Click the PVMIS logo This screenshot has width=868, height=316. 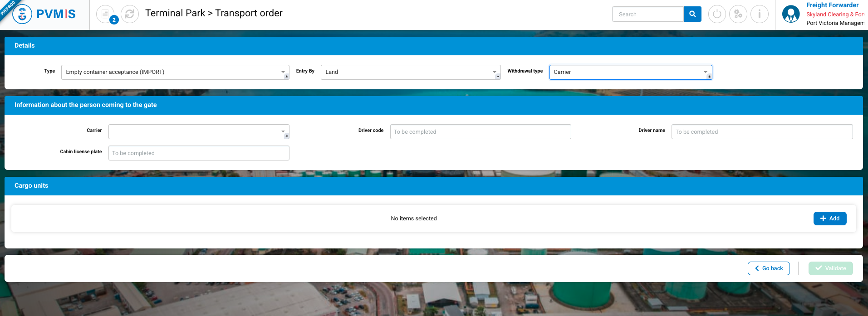pyautogui.click(x=44, y=14)
